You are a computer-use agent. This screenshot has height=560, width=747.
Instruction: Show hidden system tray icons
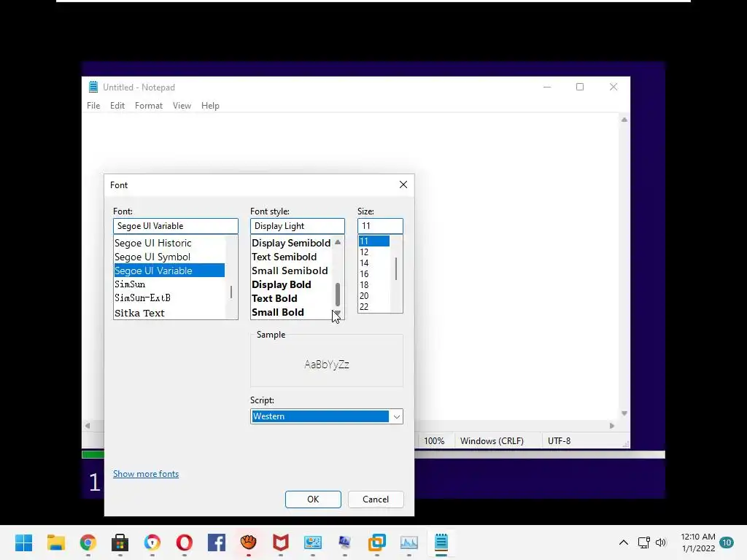tap(623, 542)
